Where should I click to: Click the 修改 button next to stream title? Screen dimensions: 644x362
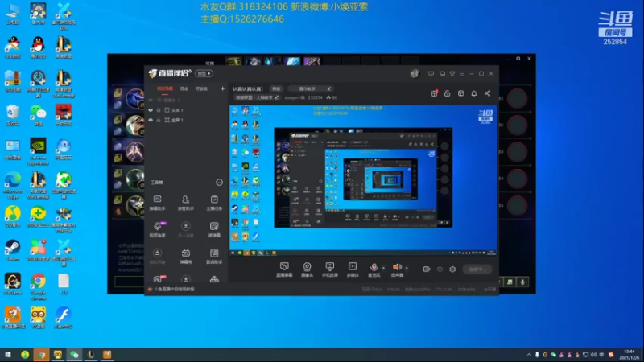coord(276,88)
